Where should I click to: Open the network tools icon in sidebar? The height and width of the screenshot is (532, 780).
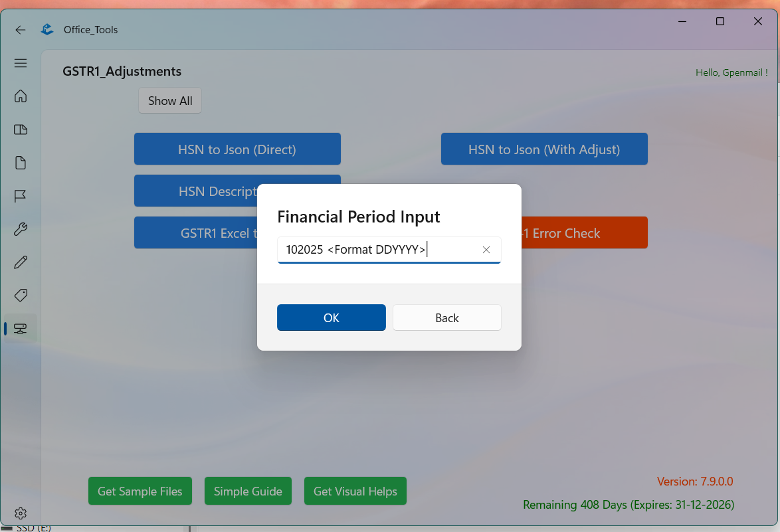21,327
